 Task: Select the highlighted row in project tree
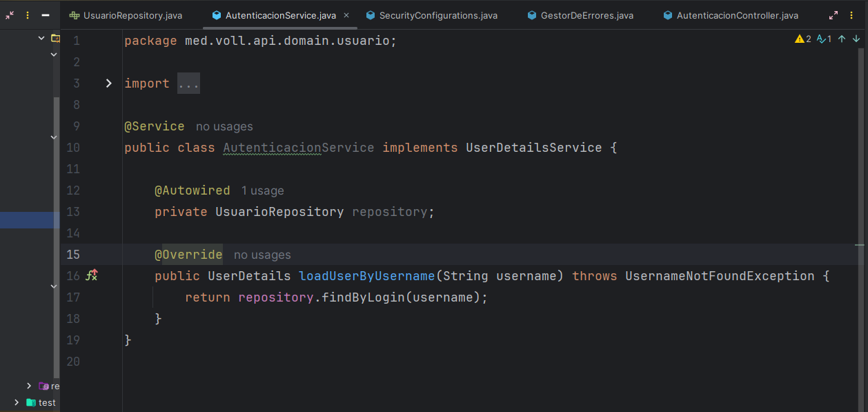[30, 220]
